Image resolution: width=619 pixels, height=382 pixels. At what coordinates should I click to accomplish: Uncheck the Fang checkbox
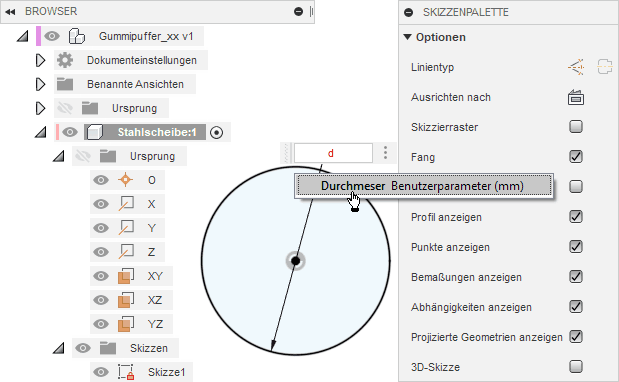coord(576,157)
